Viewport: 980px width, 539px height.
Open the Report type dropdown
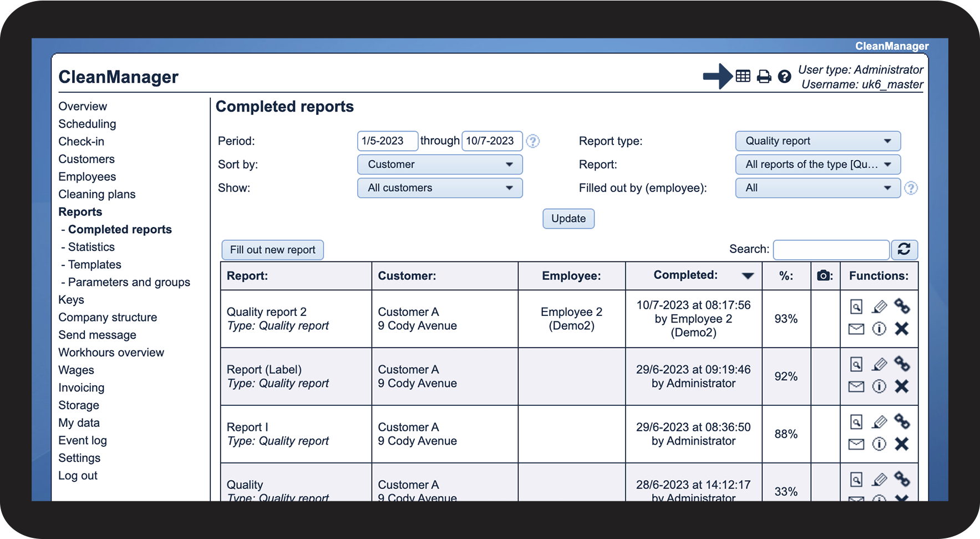[x=817, y=141]
